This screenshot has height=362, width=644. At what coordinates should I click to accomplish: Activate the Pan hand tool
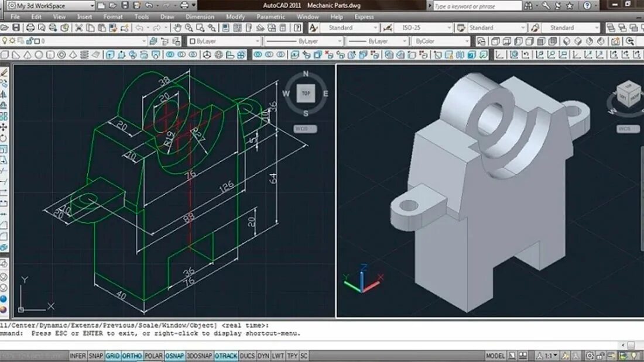click(177, 28)
